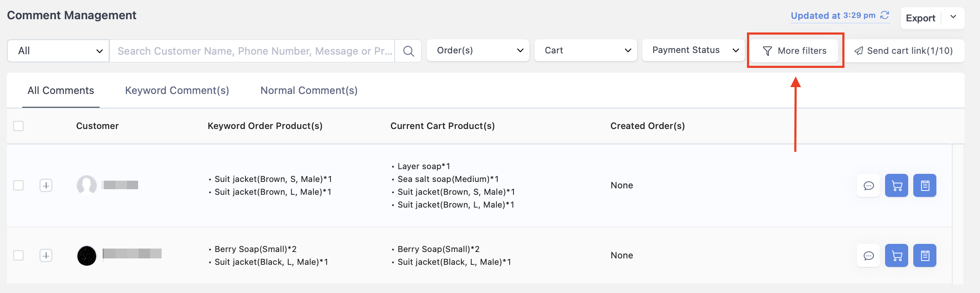Image resolution: width=980 pixels, height=293 pixels.
Task: Click Keyword Order Product(s) column header
Action: point(265,126)
